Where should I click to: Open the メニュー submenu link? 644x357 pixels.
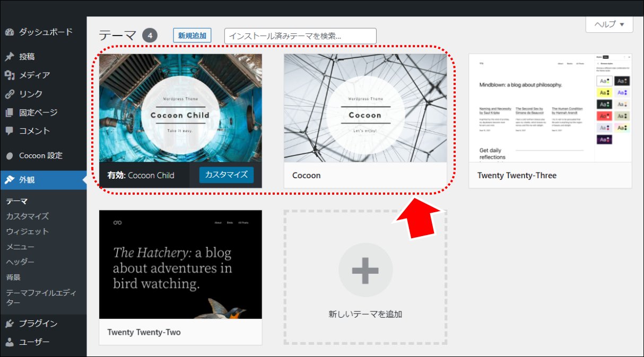pos(20,247)
